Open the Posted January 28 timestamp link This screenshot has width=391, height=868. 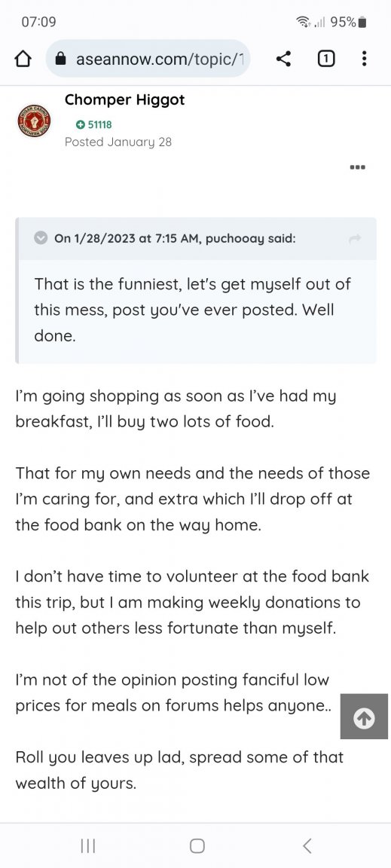coord(118,142)
